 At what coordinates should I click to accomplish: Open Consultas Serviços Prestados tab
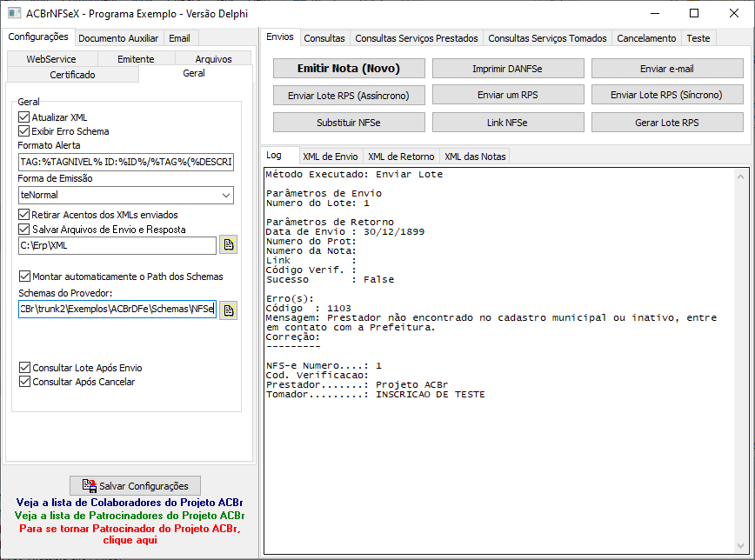(417, 38)
